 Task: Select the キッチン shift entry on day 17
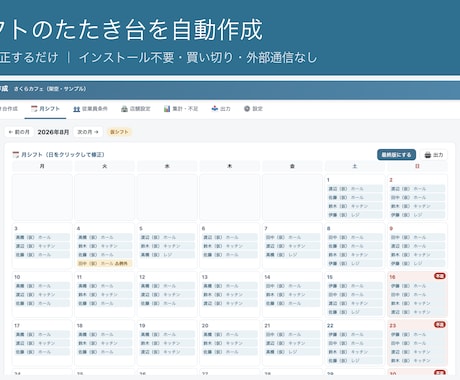(x=42, y=343)
